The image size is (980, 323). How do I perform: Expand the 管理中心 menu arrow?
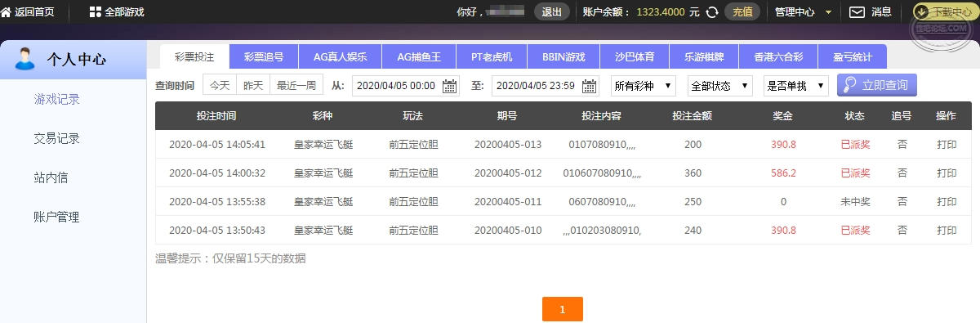click(828, 12)
